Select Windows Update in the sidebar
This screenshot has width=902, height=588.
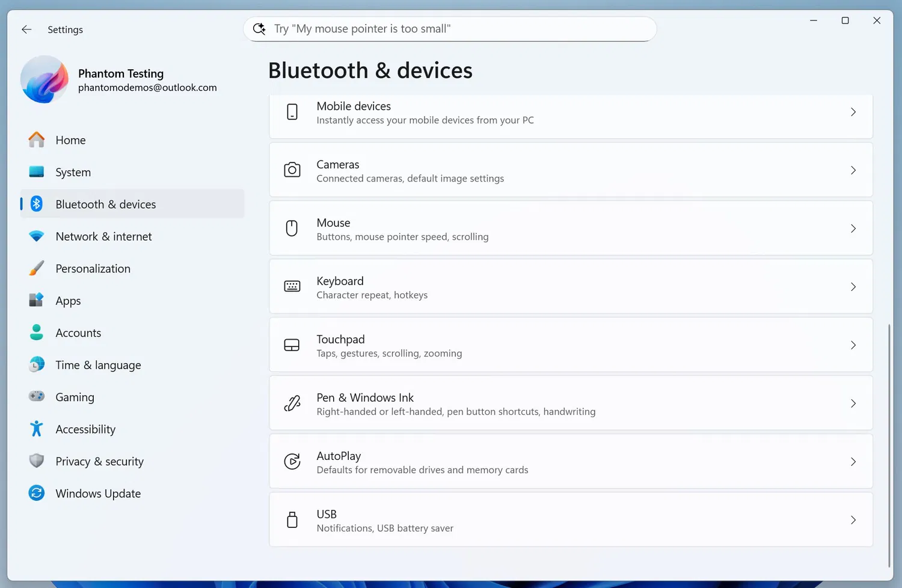click(98, 494)
